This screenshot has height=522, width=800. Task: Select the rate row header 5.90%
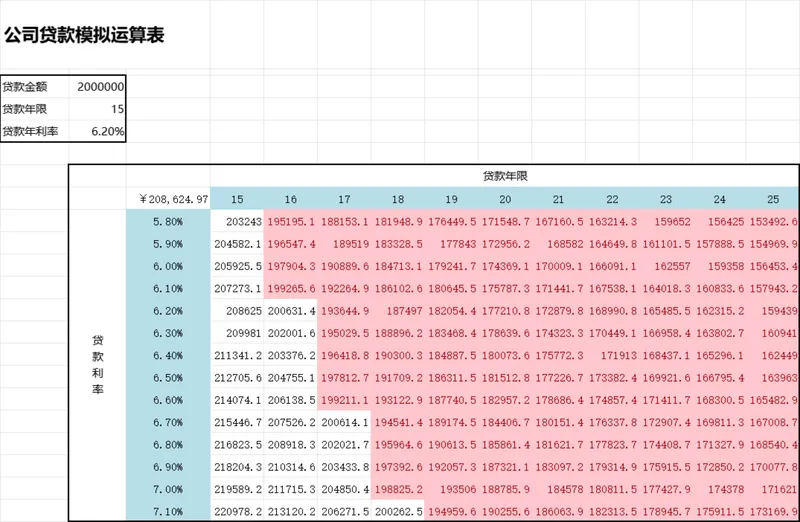point(168,244)
